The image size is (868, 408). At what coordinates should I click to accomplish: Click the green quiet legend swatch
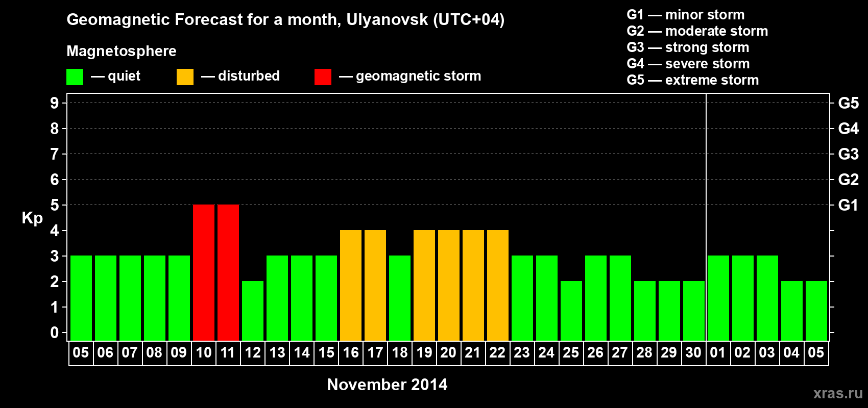click(75, 77)
